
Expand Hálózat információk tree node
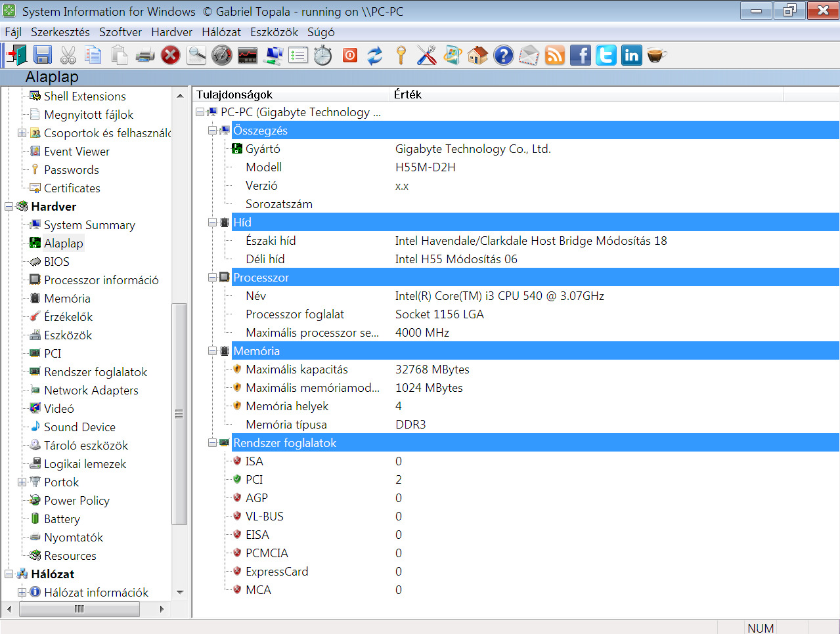coord(22,593)
